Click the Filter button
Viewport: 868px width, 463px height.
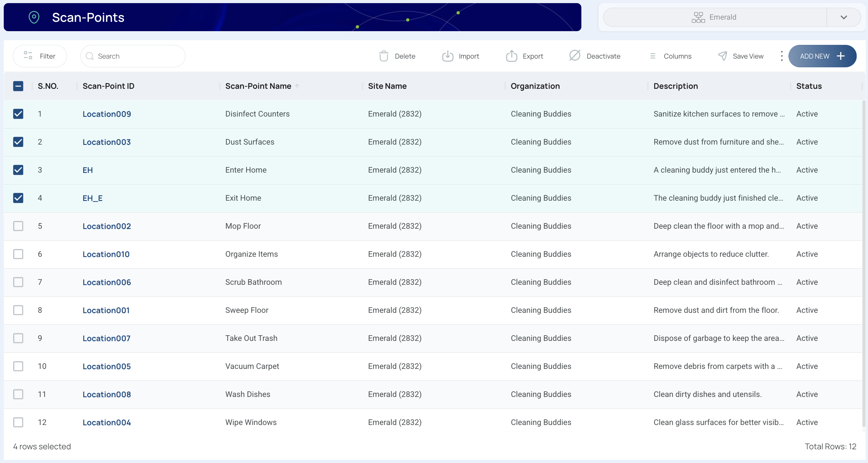(40, 56)
